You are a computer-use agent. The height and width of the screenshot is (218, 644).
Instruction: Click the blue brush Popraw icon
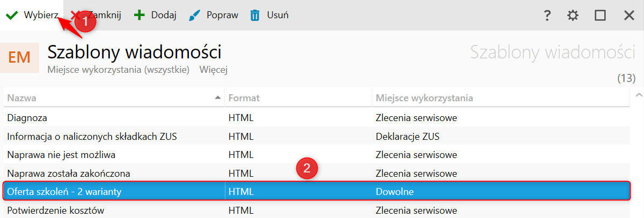[x=195, y=16]
